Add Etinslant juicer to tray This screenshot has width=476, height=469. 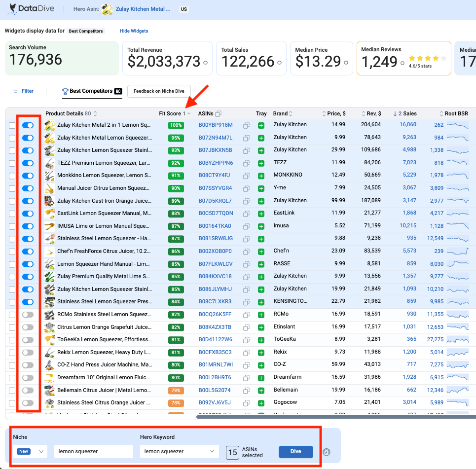click(261, 327)
